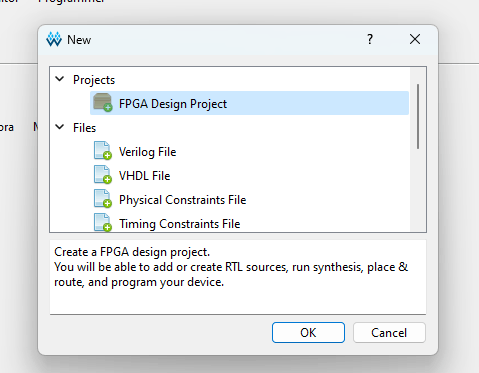Screen dimensions: 479x373
Task: Confirm selection with the OK button
Action: 308,332
